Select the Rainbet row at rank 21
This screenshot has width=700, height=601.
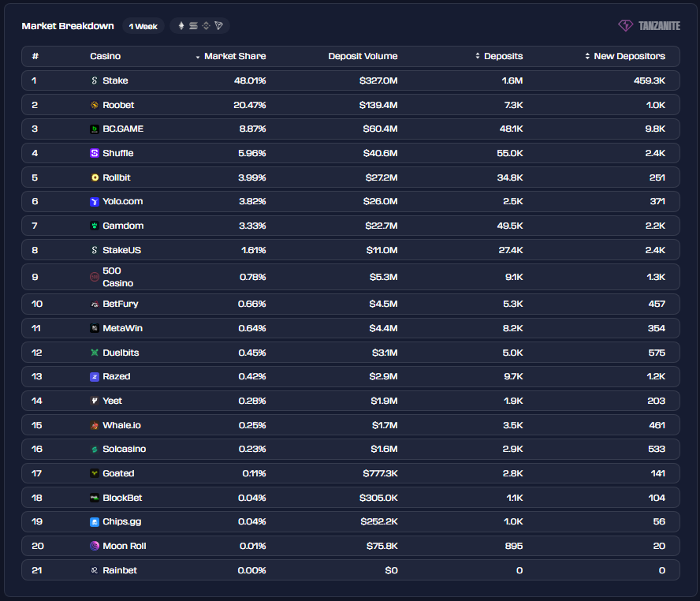coord(120,570)
